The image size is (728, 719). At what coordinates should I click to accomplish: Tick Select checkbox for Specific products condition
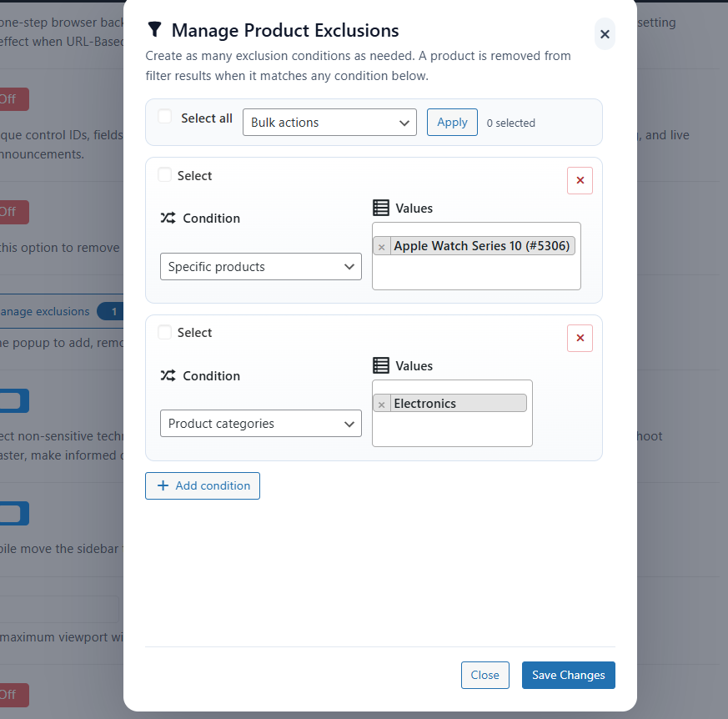point(165,175)
